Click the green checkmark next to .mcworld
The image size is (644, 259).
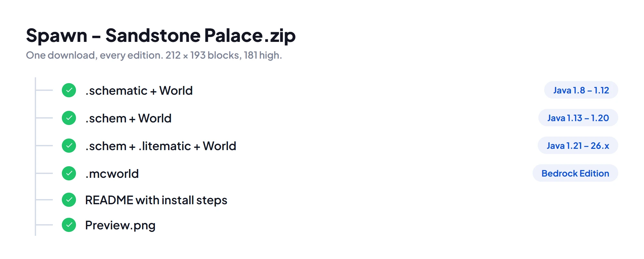point(69,173)
